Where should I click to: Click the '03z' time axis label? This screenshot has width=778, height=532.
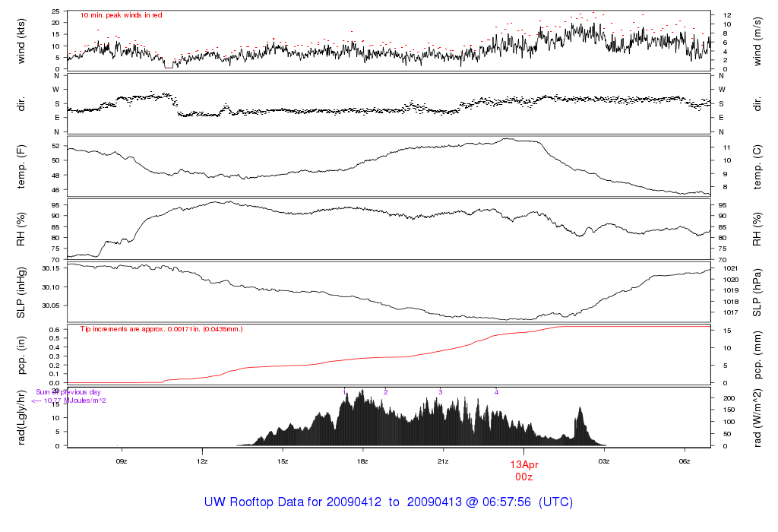(604, 461)
